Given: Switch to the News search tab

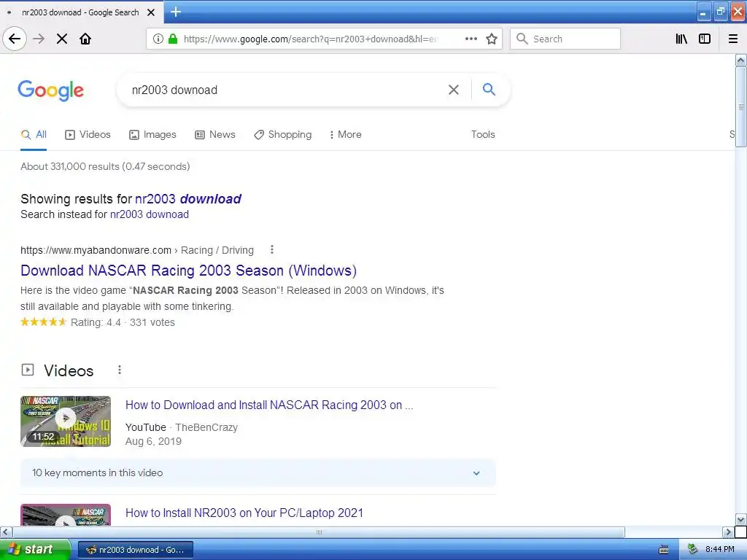Looking at the screenshot, I should point(215,134).
